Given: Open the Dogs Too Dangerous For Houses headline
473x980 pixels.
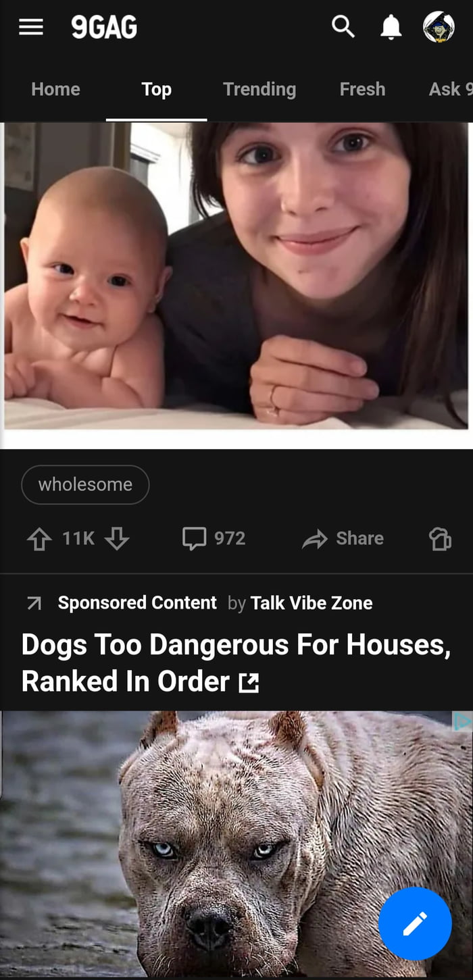Looking at the screenshot, I should click(x=236, y=663).
